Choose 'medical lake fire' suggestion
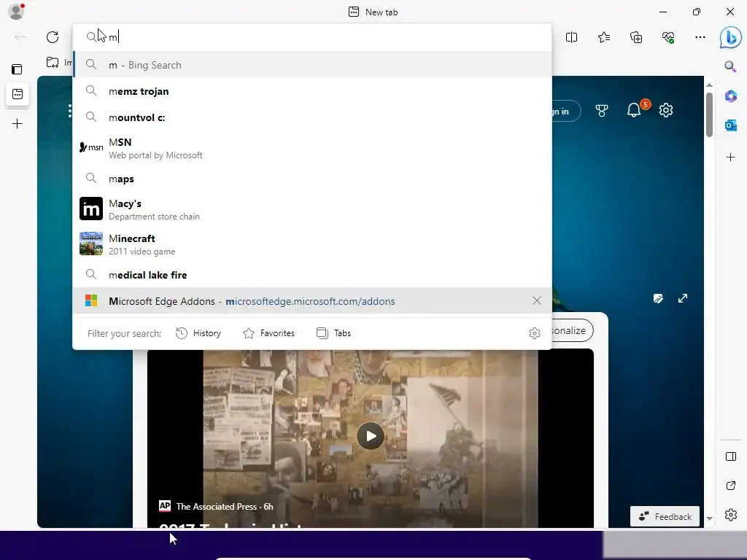The image size is (747, 560). pos(312,275)
